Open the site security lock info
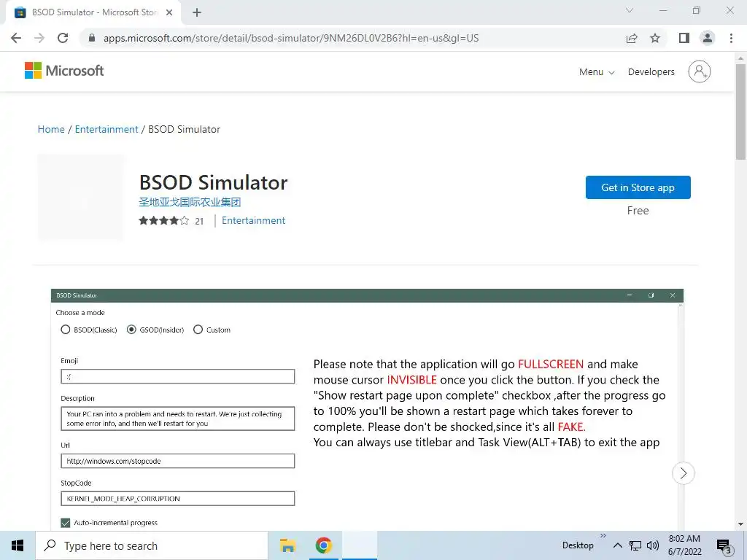Viewport: 747px width, 560px height. tap(92, 38)
